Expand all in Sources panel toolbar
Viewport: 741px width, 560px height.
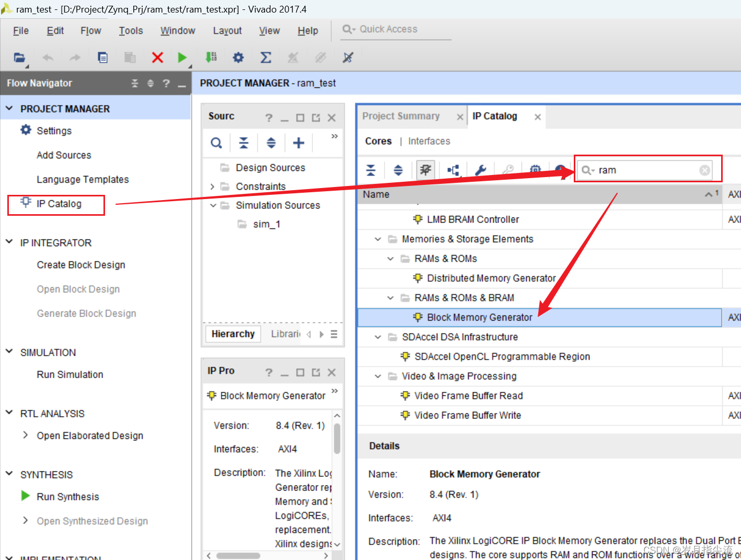point(271,143)
